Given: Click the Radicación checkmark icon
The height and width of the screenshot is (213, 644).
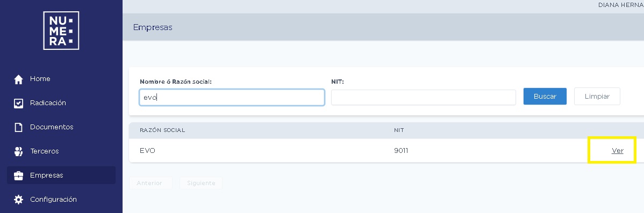Looking at the screenshot, I should 18,103.
